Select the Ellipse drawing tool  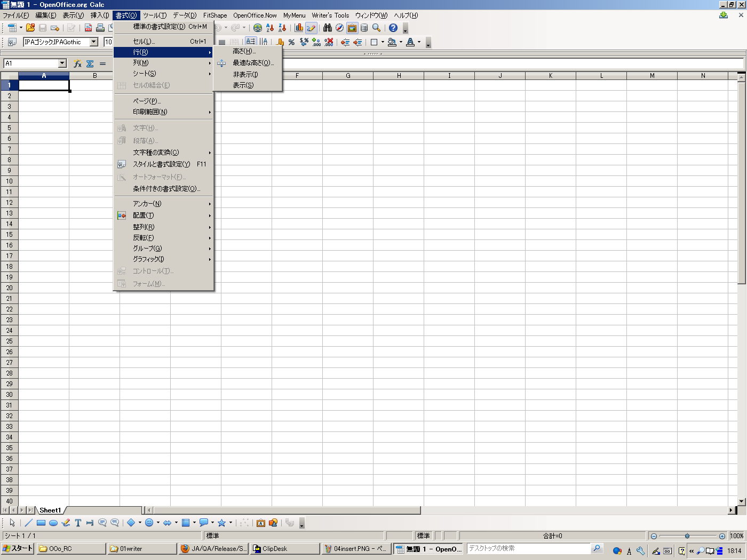click(53, 523)
